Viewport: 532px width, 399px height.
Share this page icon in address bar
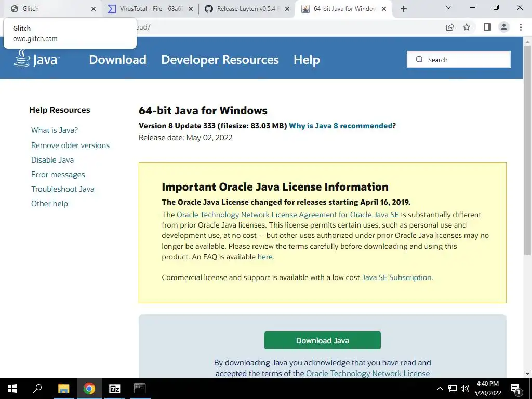(x=450, y=27)
